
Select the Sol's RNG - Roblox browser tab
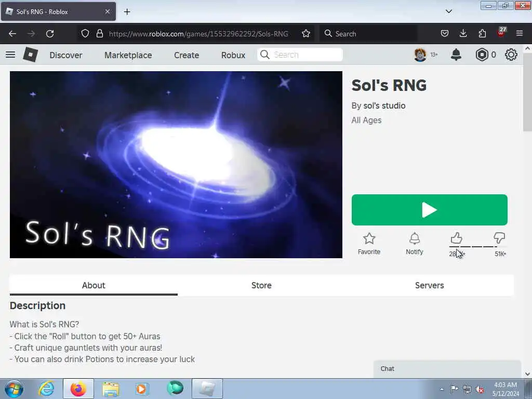(58, 11)
